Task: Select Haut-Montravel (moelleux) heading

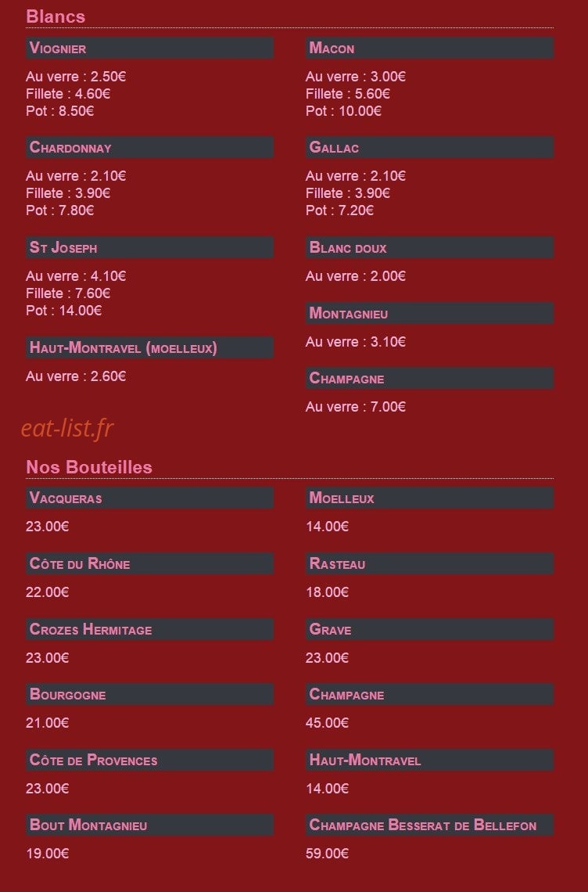Action: point(149,347)
